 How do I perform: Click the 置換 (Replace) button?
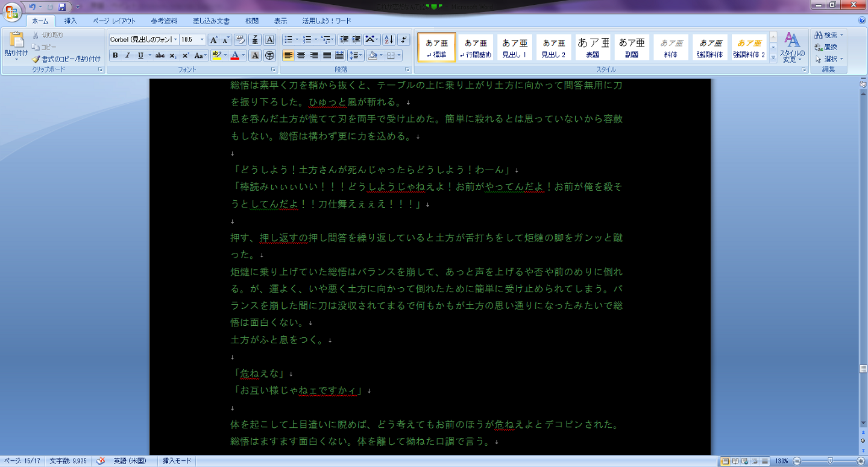[826, 47]
